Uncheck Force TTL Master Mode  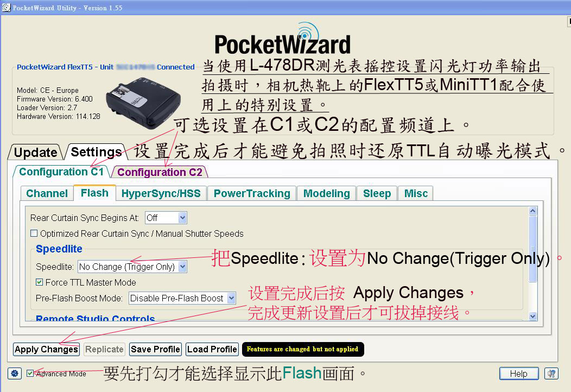tap(39, 282)
